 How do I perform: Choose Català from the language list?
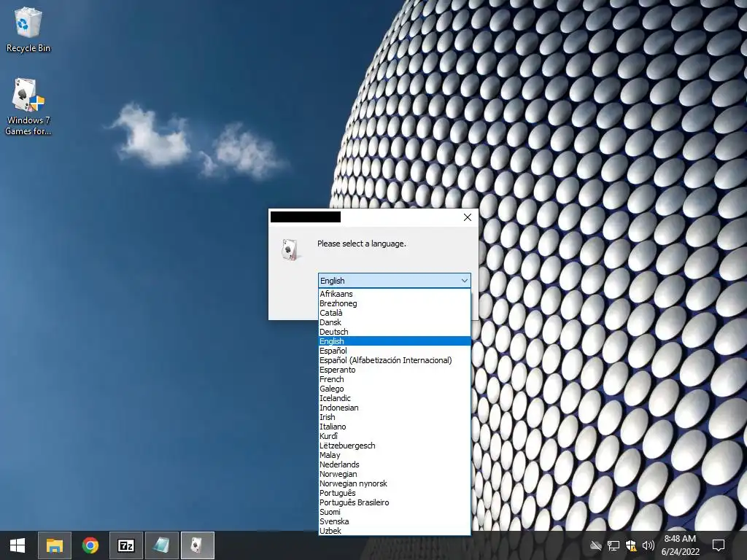coord(395,313)
